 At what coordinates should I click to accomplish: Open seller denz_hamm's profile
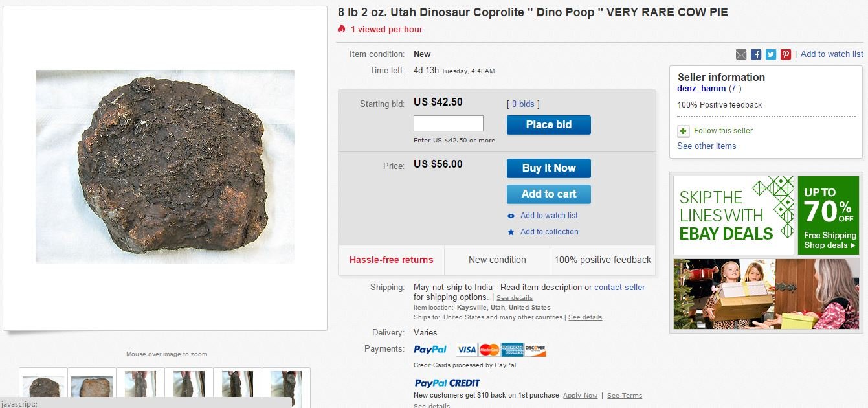click(702, 89)
